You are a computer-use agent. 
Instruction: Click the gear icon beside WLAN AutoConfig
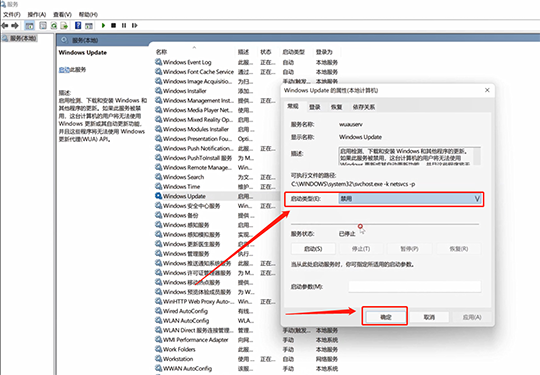coord(158,320)
